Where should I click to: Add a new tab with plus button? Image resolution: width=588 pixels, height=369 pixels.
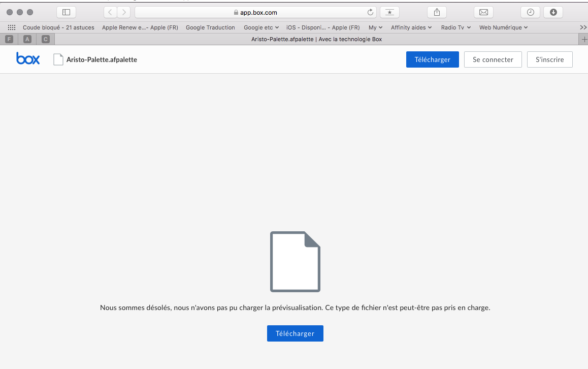pyautogui.click(x=584, y=39)
